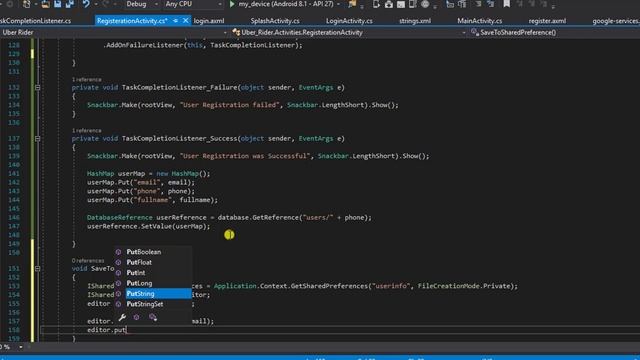Click '0 references' above SaveTo method
This screenshot has width=640, height=360.
[88, 260]
